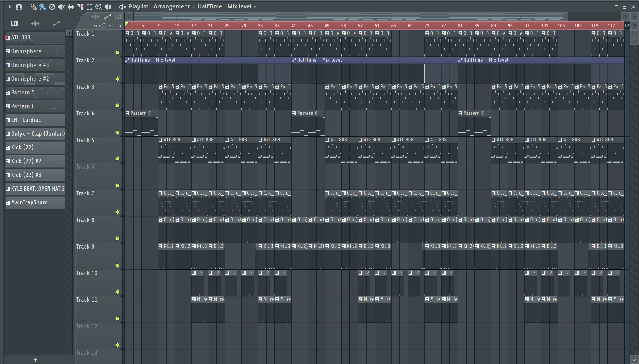Open the Track 4 options dots
The width and height of the screenshot is (639, 364).
tap(84, 134)
